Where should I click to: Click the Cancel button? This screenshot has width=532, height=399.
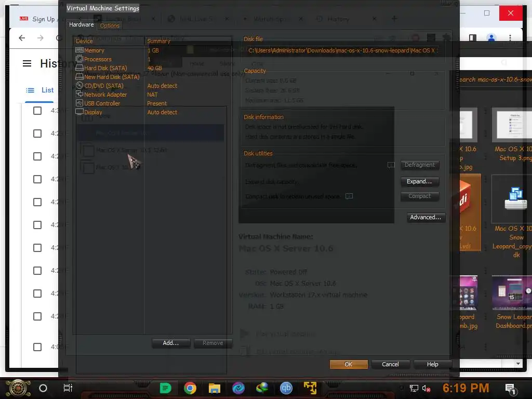click(390, 364)
